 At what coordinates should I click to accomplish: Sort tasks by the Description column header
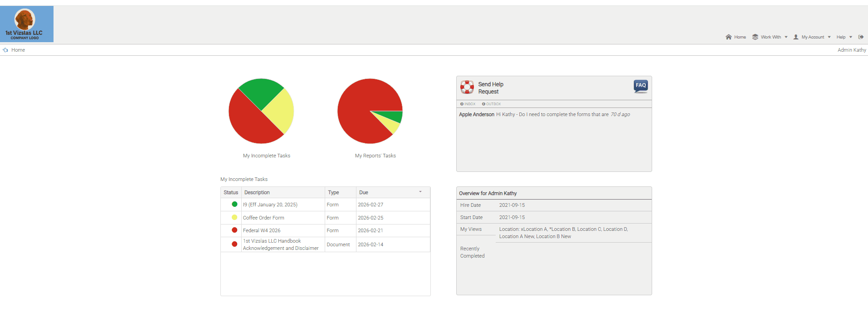click(257, 192)
